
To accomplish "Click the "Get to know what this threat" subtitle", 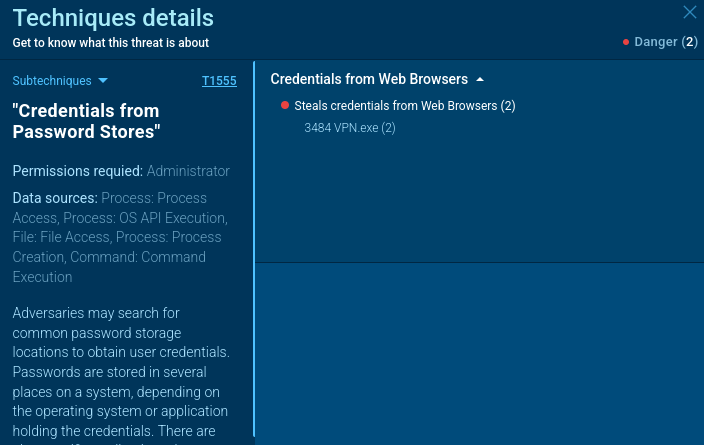I will click(111, 43).
